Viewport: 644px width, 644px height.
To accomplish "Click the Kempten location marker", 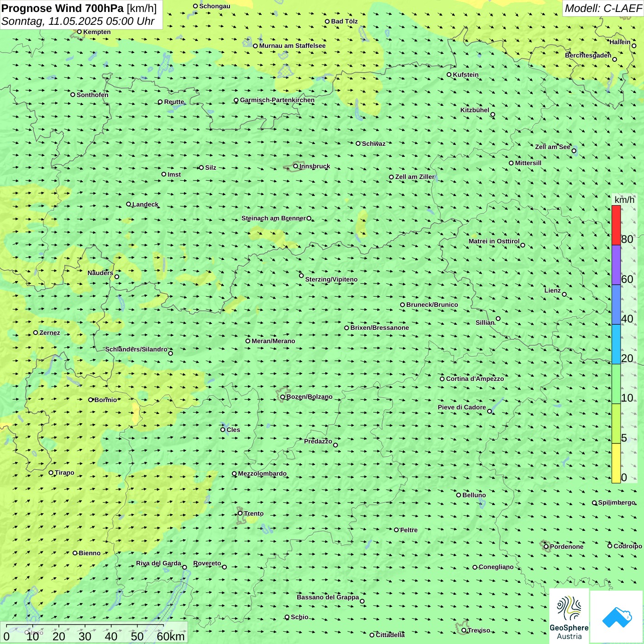I will point(79,32).
